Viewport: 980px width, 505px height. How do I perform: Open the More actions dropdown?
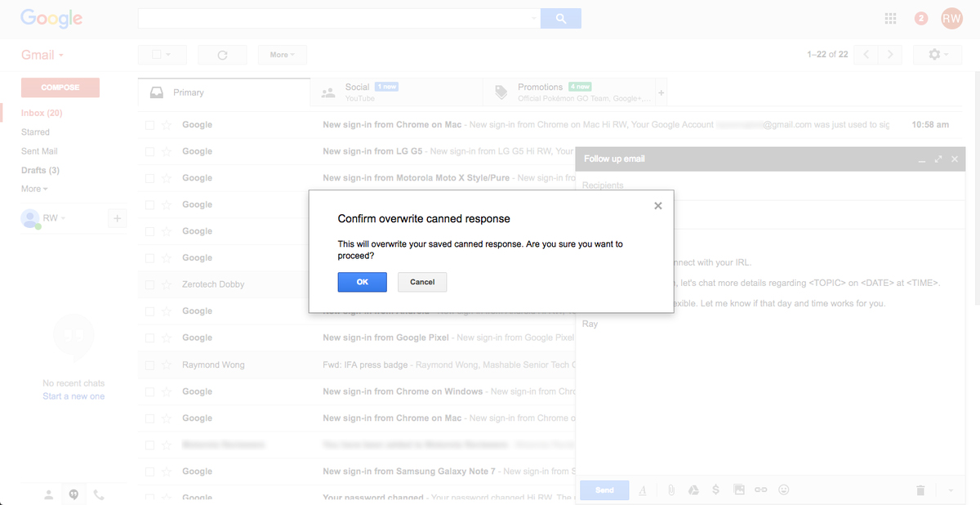pyautogui.click(x=282, y=55)
